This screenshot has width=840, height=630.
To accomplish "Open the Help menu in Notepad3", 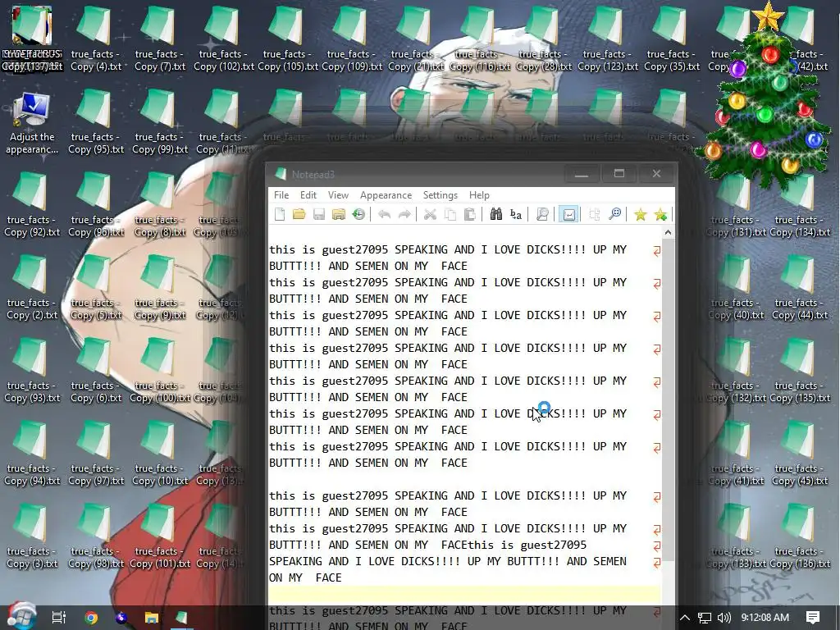I will click(x=479, y=195).
